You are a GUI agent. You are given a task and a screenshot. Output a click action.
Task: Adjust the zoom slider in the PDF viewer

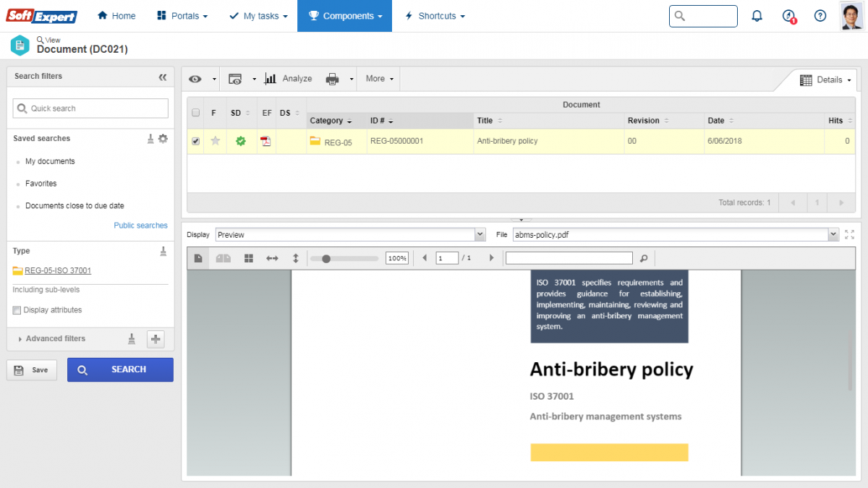click(x=325, y=257)
